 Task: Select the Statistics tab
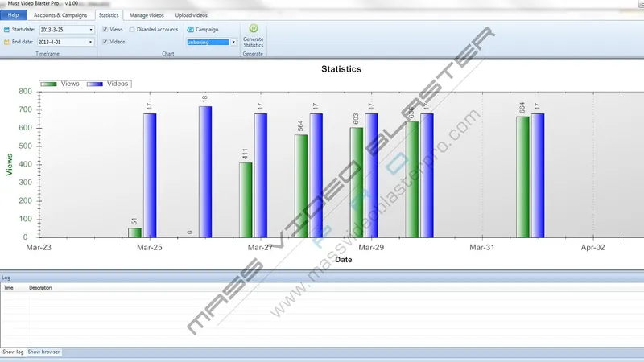click(x=109, y=15)
